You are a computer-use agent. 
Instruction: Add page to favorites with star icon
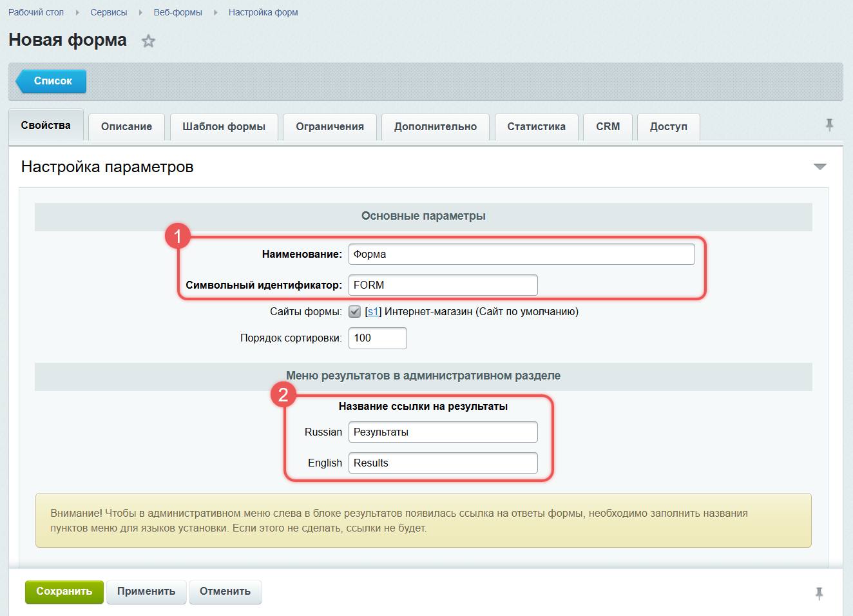coord(149,41)
